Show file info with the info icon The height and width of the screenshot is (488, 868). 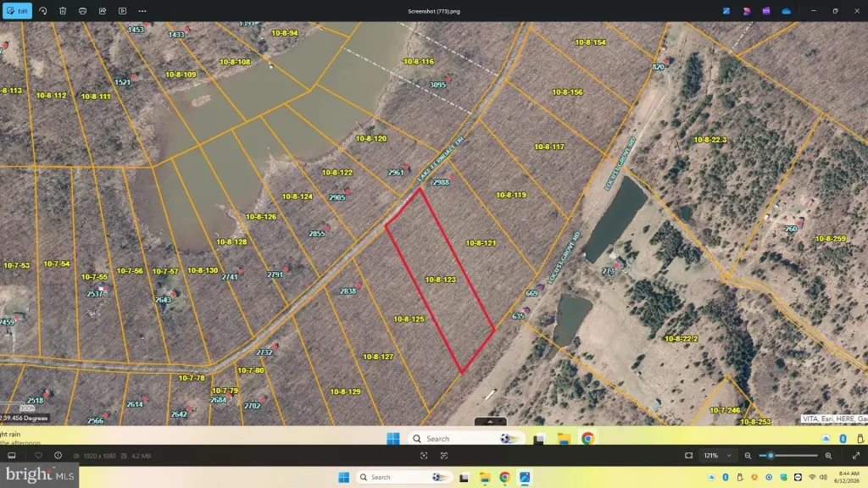coord(58,455)
